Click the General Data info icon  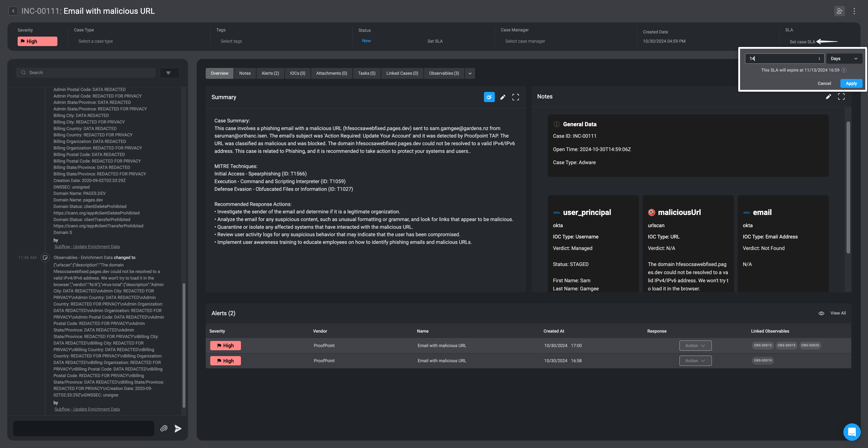coord(557,124)
